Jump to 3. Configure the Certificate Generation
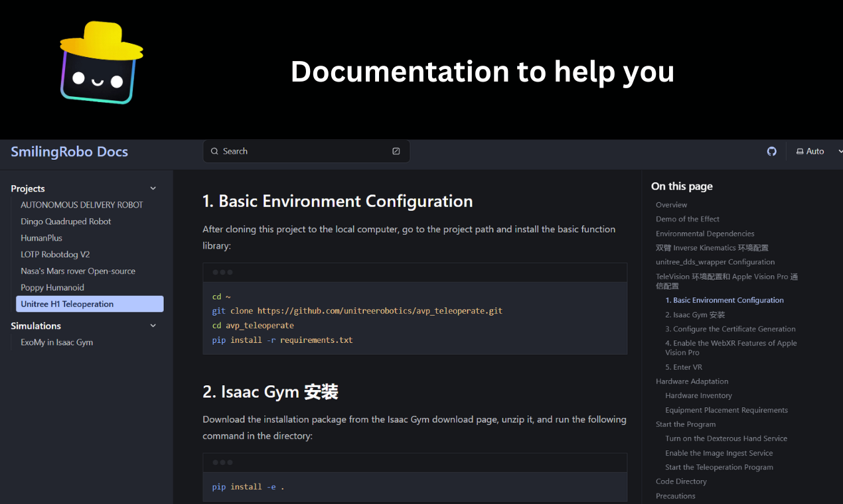Screen dimensions: 843x504 (730, 329)
